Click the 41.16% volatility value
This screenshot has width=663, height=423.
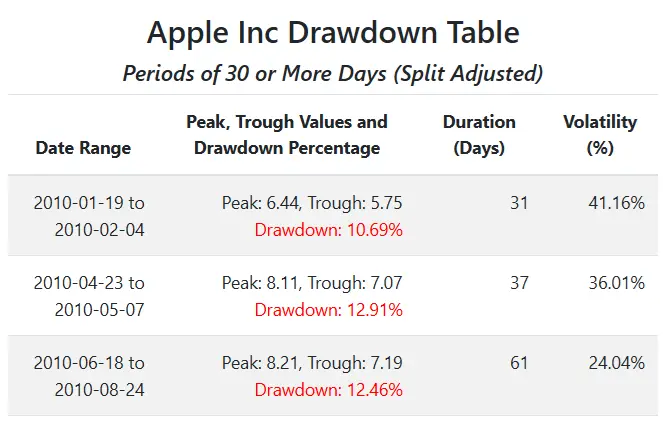616,203
